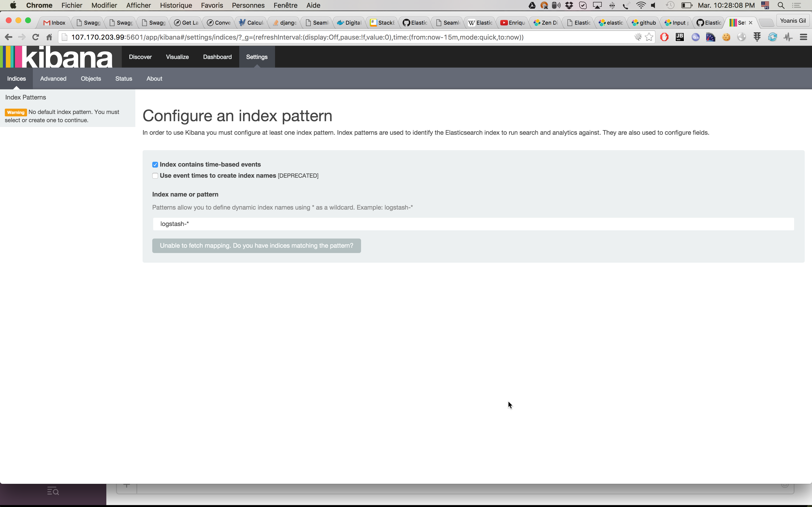
Task: Click the Kibana logo icon
Action: pos(11,57)
